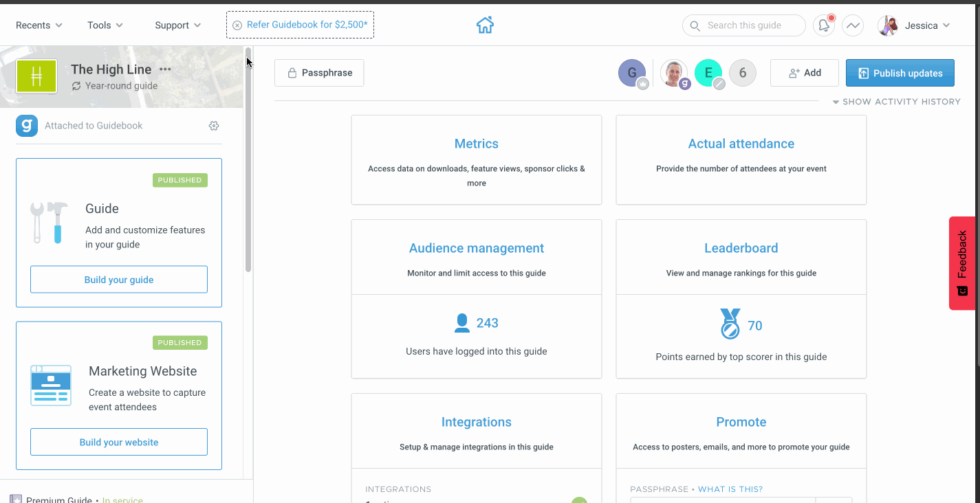Open the activity trend icon
Screen dimensions: 980x503
click(x=853, y=25)
